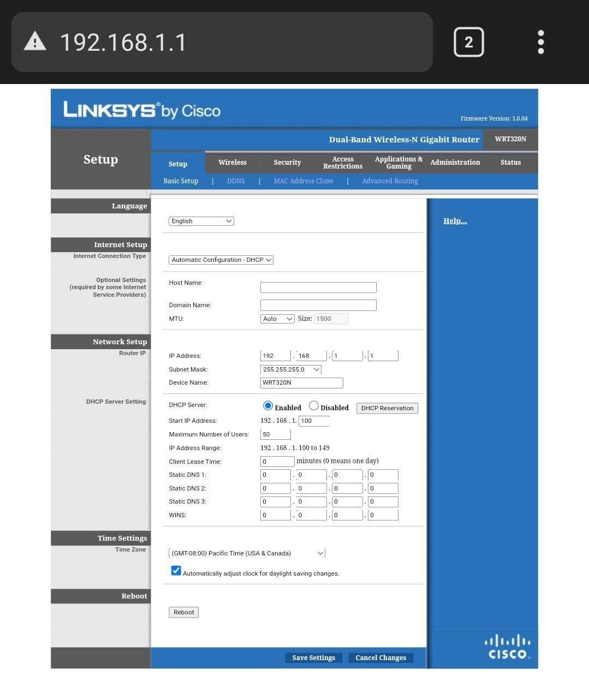Click the Host Name input field
The height and width of the screenshot is (700, 589).
click(x=318, y=288)
